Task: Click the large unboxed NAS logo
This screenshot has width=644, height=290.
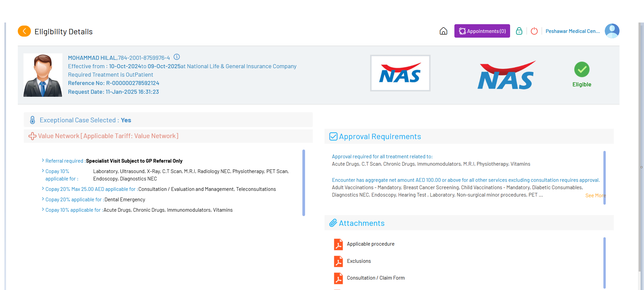Action: (506, 75)
